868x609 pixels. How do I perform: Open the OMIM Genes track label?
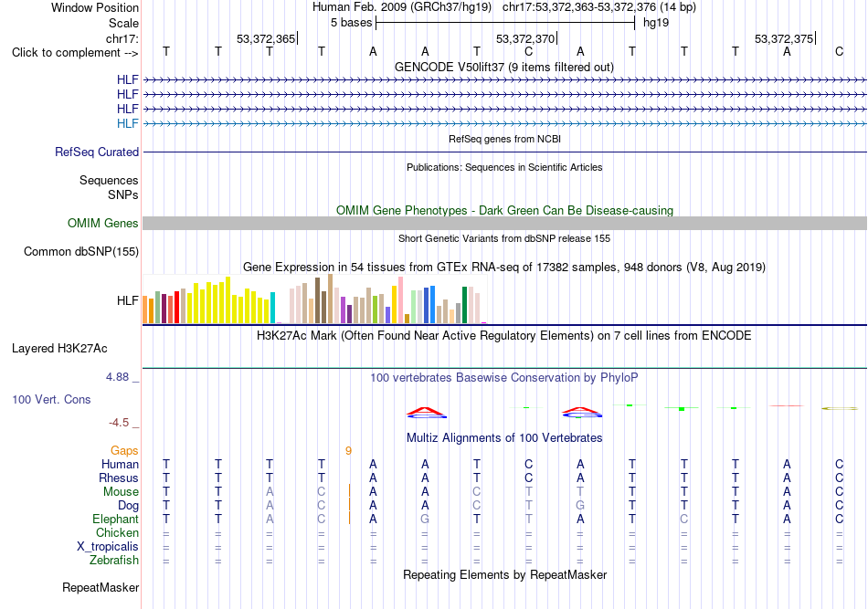[103, 223]
